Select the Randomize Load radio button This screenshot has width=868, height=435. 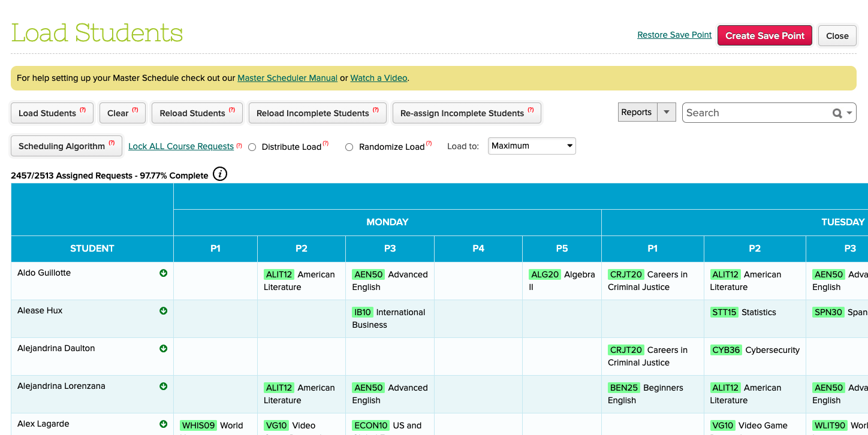[349, 147]
